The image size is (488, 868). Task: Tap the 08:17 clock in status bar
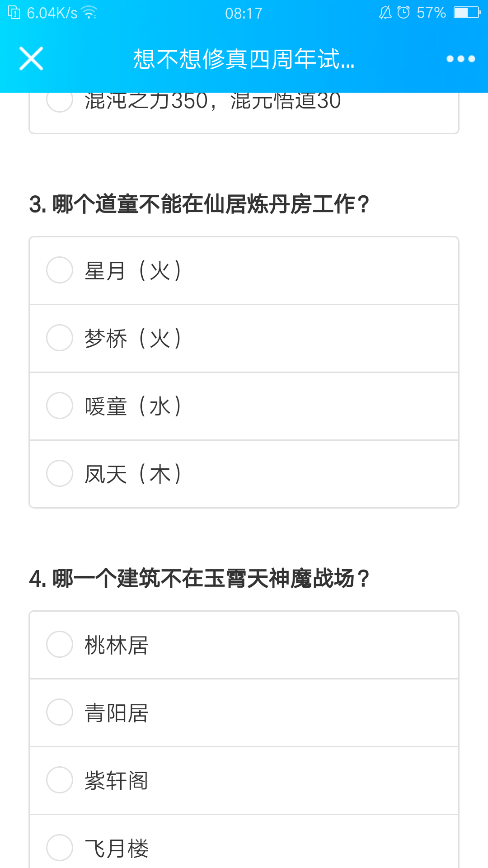244,13
